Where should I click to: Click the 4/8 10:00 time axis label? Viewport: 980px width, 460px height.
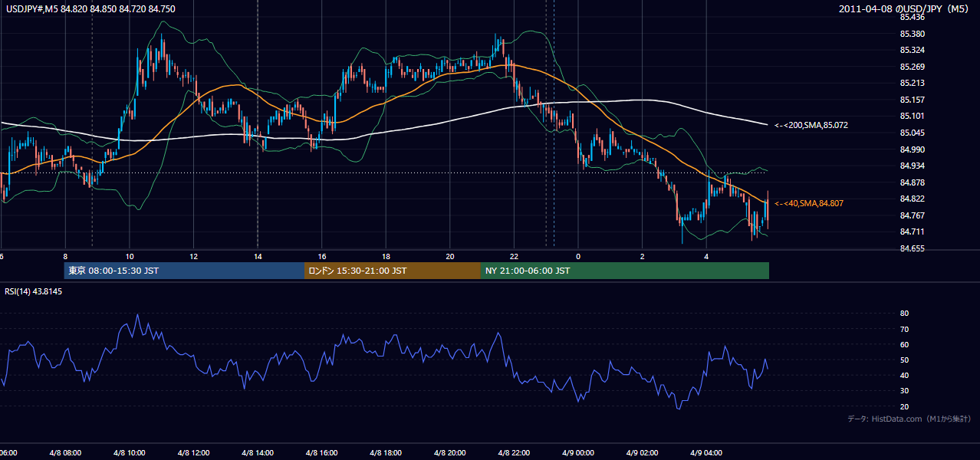[x=129, y=452]
